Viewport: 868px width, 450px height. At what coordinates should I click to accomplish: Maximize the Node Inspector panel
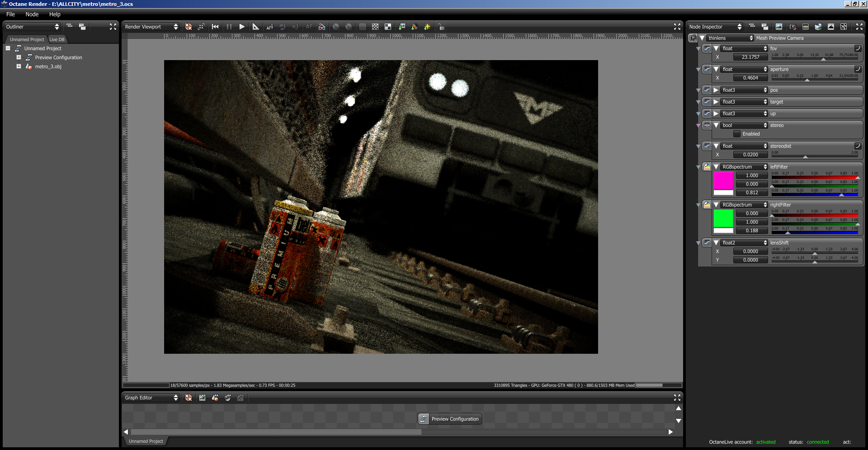tap(859, 27)
